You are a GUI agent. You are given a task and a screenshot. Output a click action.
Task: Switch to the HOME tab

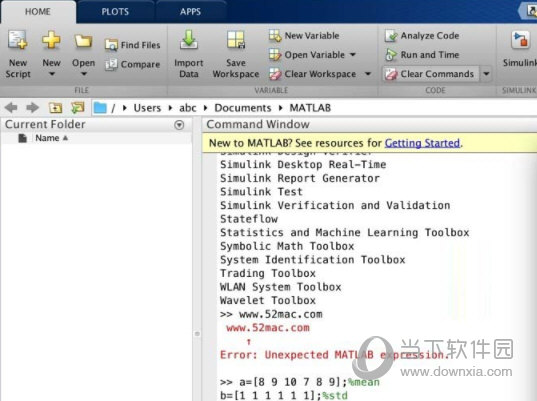pos(38,12)
